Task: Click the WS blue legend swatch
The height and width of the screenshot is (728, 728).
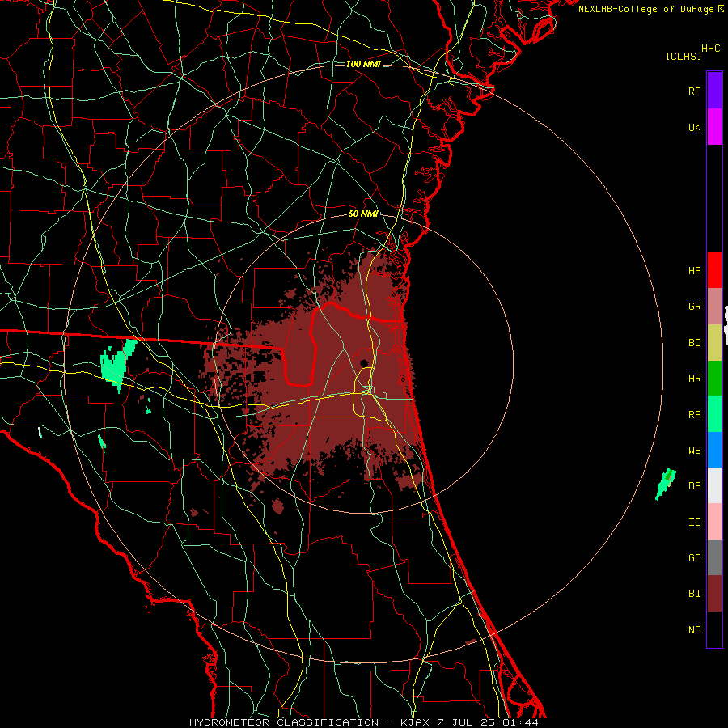Action: [714, 450]
